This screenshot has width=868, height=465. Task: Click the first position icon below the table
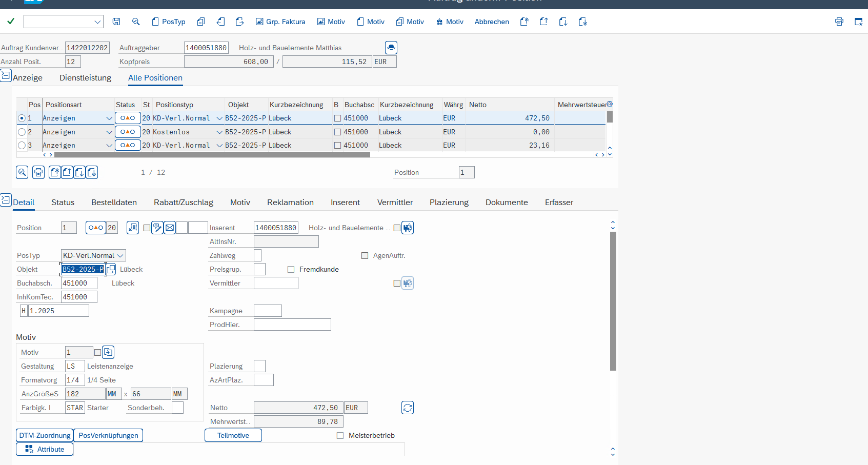[x=55, y=172]
